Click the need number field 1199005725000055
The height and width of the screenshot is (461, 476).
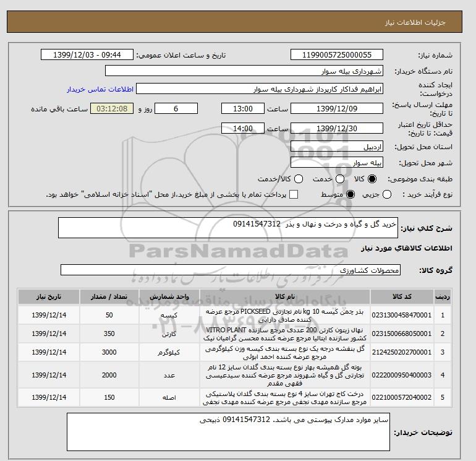[337, 54]
